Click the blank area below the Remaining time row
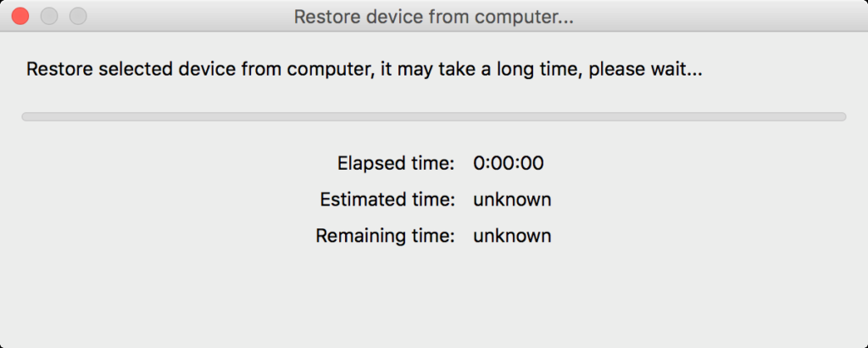Screen dimensions: 868x348 pos(434,297)
